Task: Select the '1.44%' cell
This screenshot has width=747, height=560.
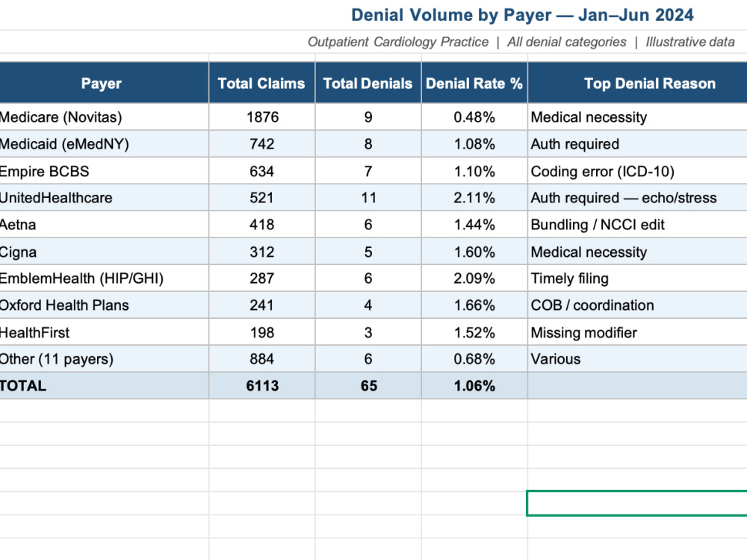Action: click(474, 224)
